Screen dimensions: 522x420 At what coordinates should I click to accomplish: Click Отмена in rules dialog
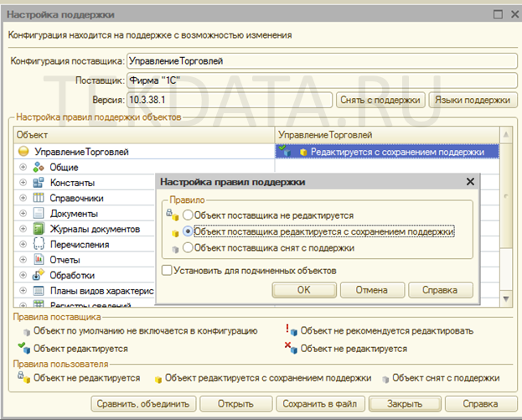[x=372, y=290]
